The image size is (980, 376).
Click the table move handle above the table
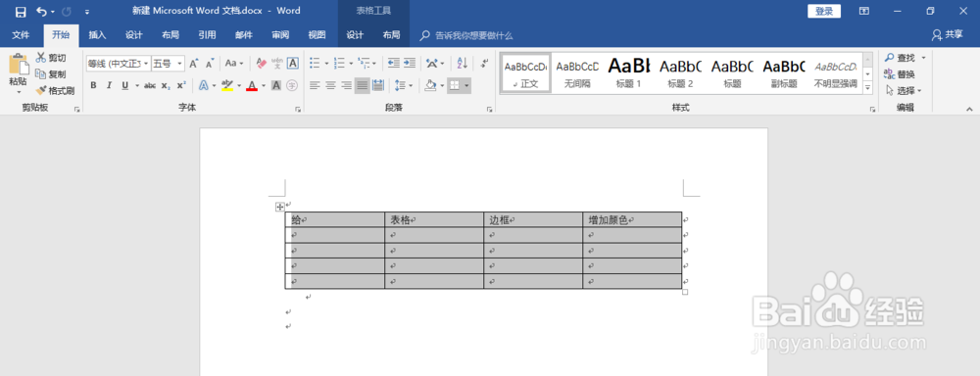pos(280,208)
